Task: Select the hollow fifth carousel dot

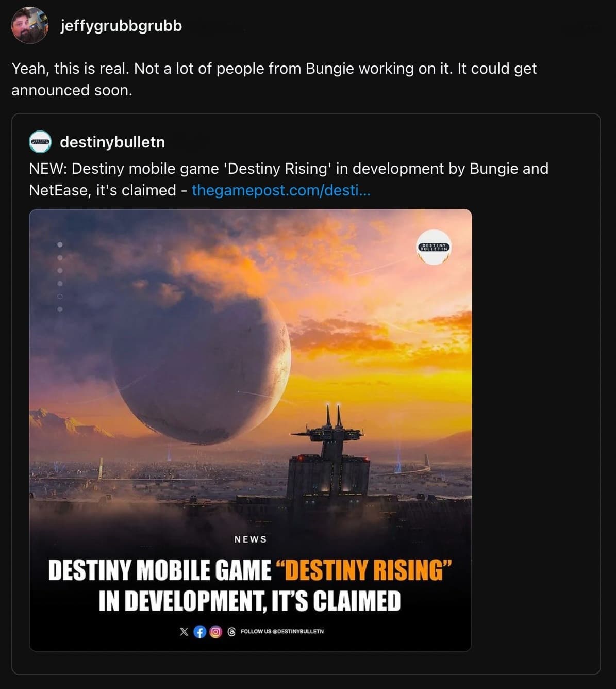Action: (x=60, y=297)
